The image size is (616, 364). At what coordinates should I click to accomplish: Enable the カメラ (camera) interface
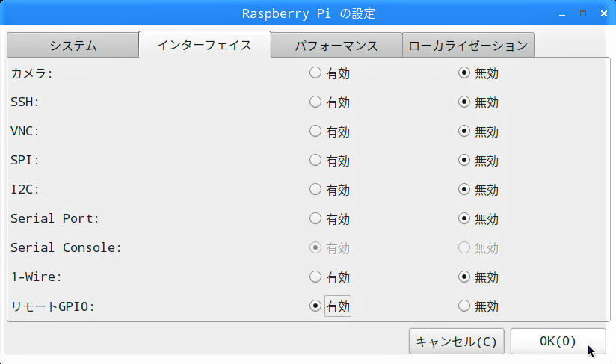(315, 73)
